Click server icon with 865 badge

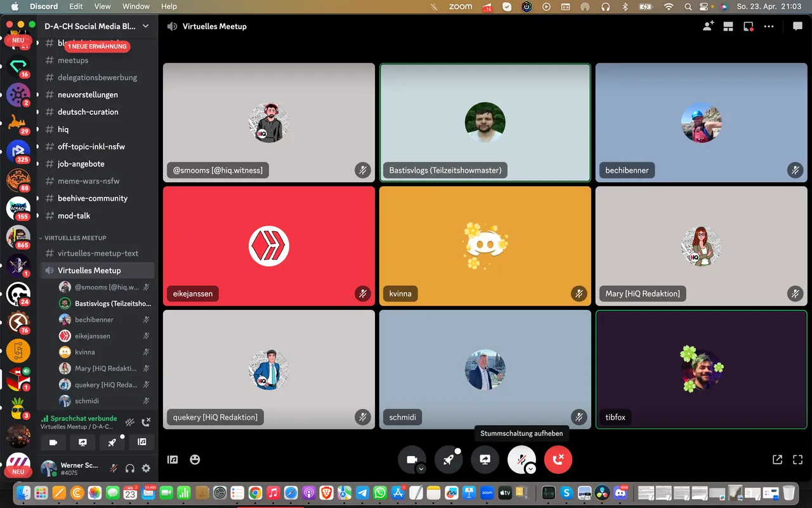[18, 237]
